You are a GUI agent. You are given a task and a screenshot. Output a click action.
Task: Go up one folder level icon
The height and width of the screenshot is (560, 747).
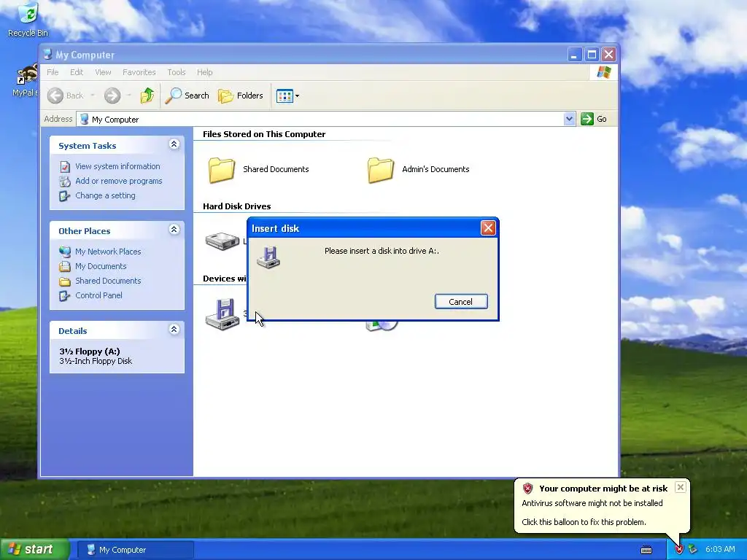(x=147, y=96)
